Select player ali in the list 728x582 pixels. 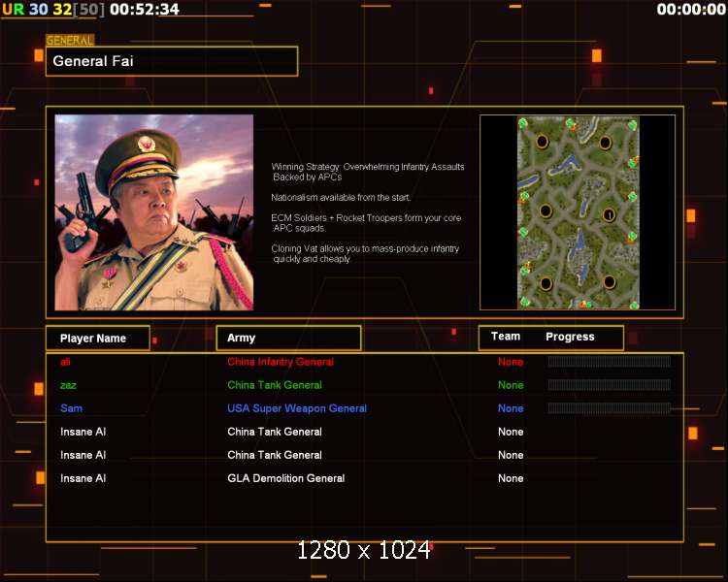66,362
